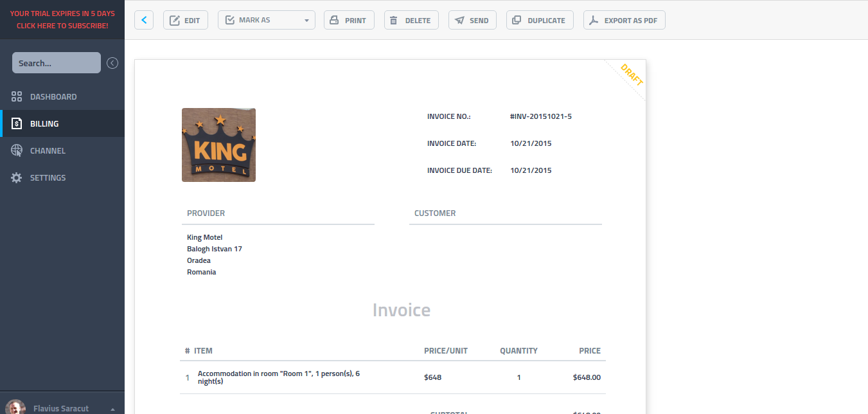Collapse the sidebar with the circle arrow
868x414 pixels.
tap(112, 63)
